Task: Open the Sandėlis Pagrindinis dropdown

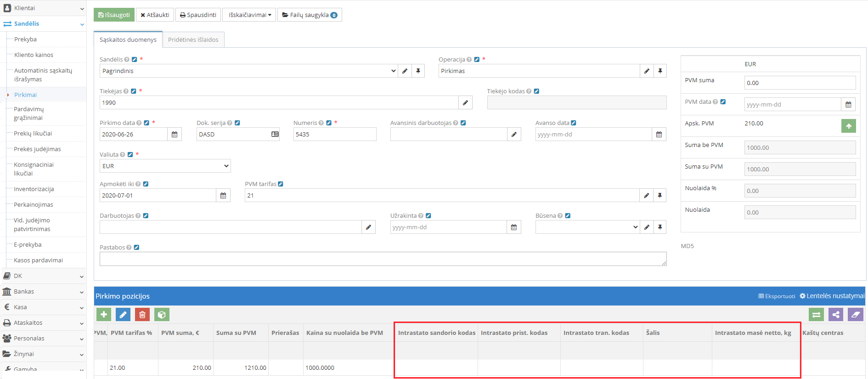Action: tap(248, 71)
